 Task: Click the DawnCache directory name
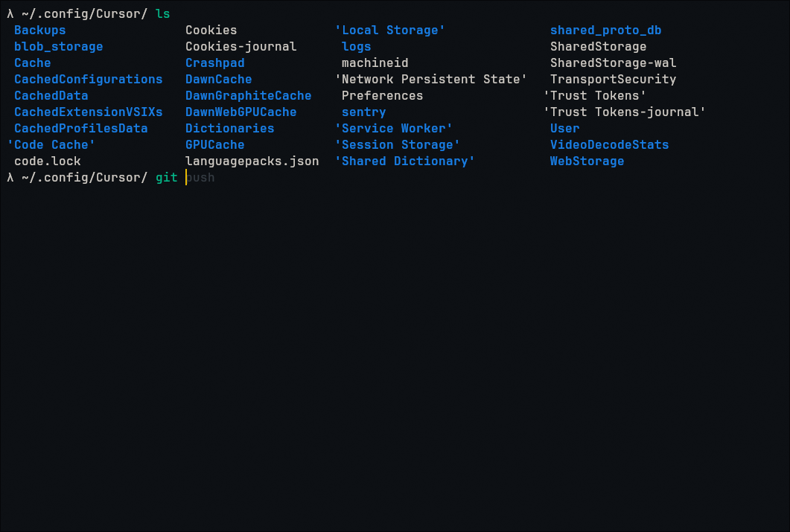[219, 80]
